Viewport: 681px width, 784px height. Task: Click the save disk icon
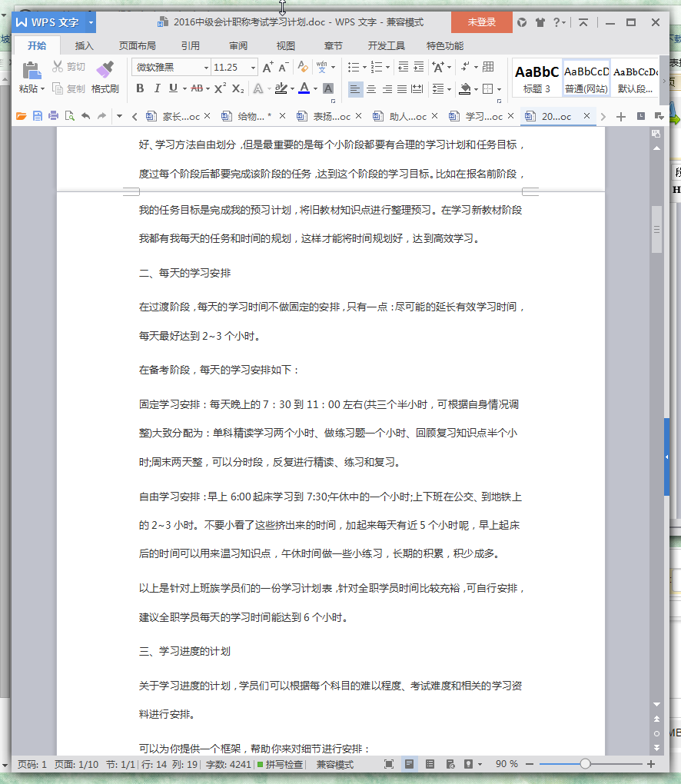click(x=38, y=116)
